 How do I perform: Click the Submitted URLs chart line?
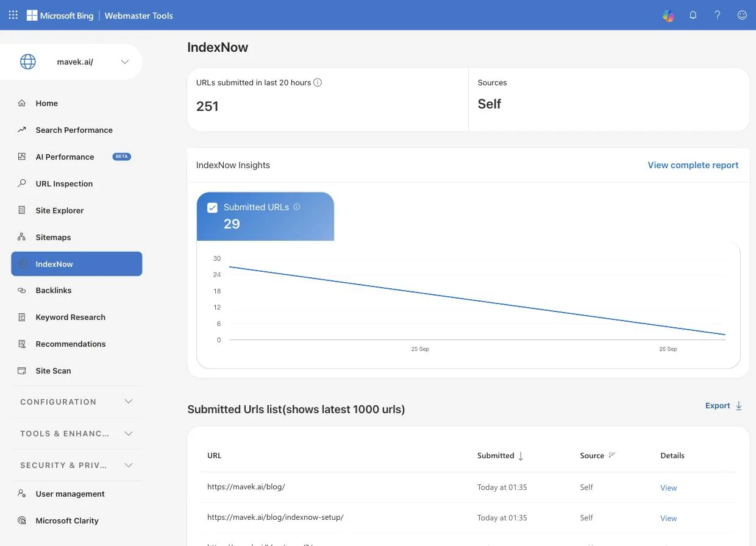click(477, 300)
